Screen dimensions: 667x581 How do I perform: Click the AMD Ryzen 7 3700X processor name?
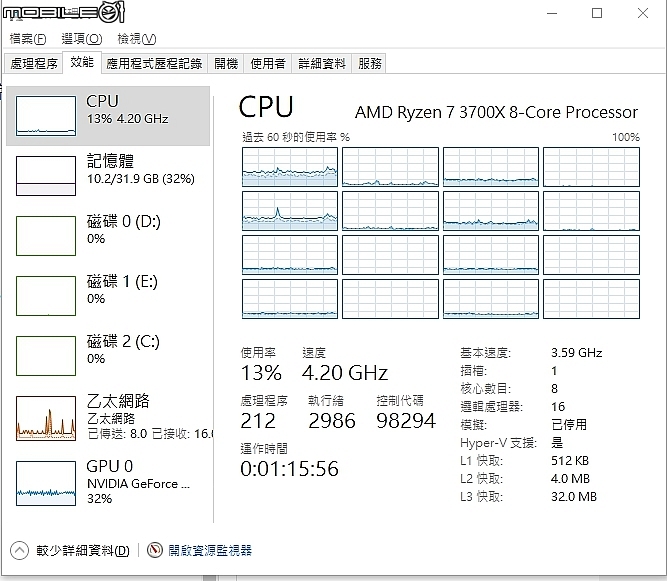[496, 112]
